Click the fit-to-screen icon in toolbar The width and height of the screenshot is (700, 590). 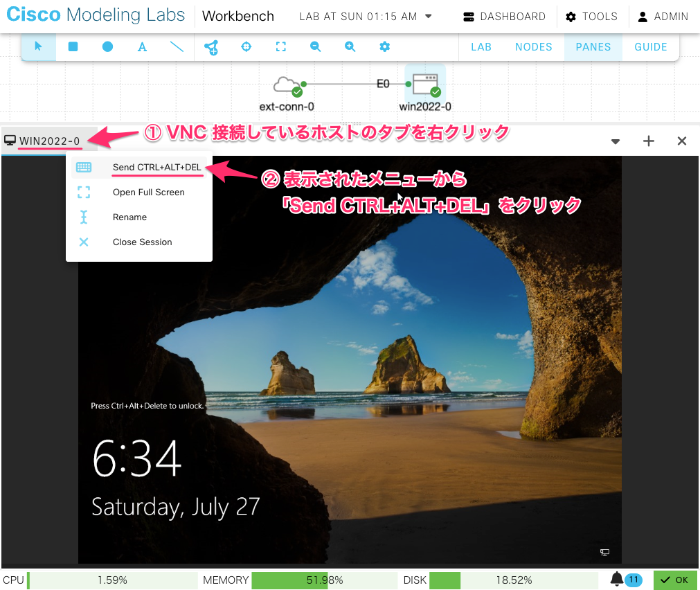[x=281, y=46]
